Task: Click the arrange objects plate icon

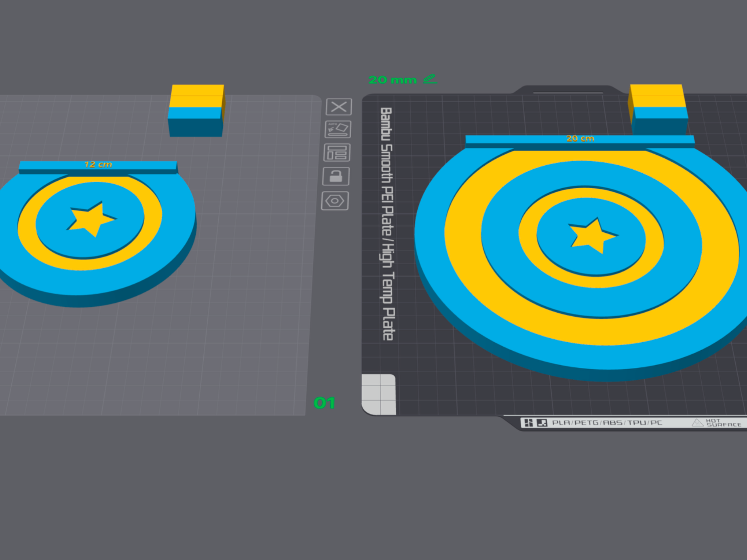Action: 337,153
